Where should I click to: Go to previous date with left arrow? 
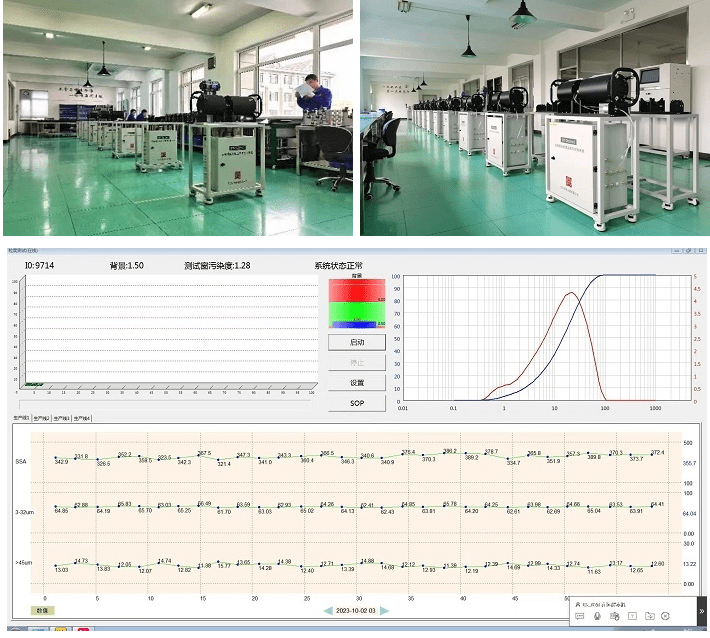pos(328,610)
